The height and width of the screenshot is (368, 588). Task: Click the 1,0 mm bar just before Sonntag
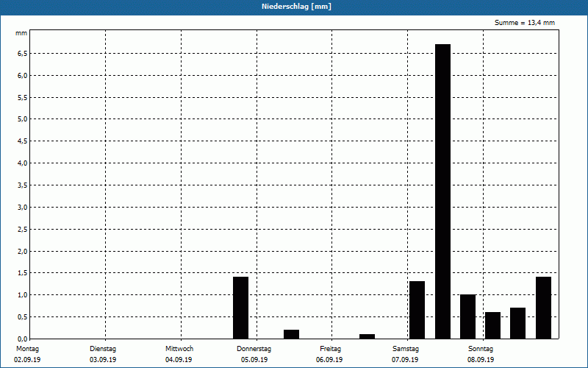(x=467, y=316)
